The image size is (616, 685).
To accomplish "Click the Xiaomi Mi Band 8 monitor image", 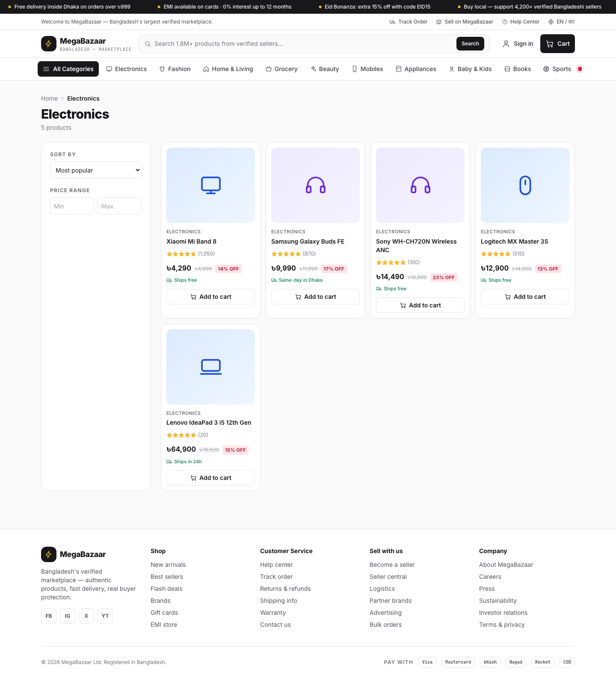I will click(x=210, y=185).
